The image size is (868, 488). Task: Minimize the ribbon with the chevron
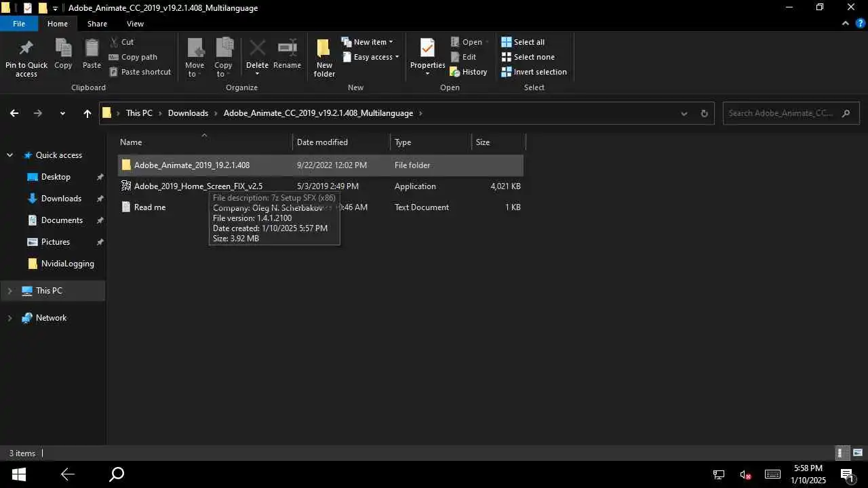846,23
